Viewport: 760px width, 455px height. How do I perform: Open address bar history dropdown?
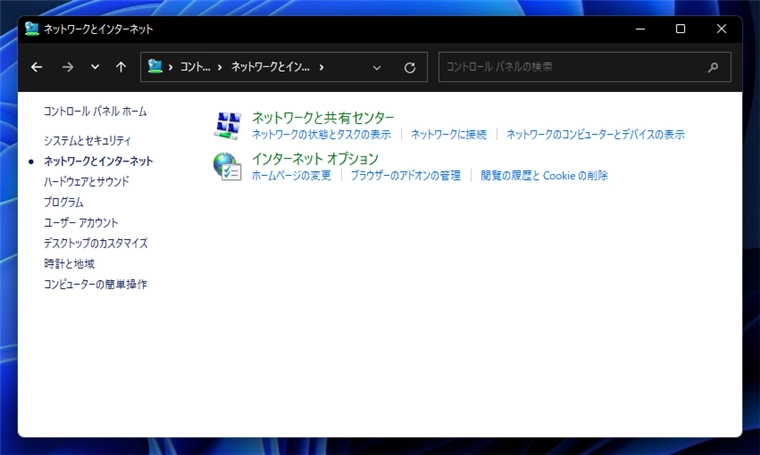(x=377, y=68)
